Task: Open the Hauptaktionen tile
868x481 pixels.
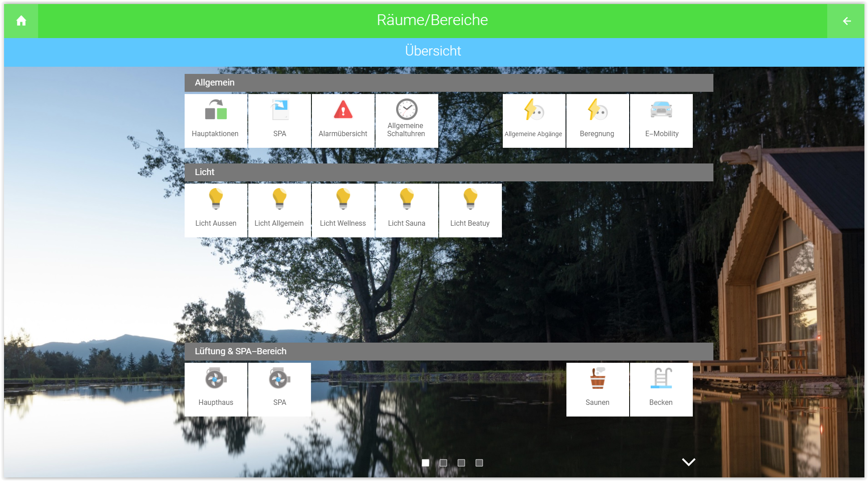Action: [216, 120]
